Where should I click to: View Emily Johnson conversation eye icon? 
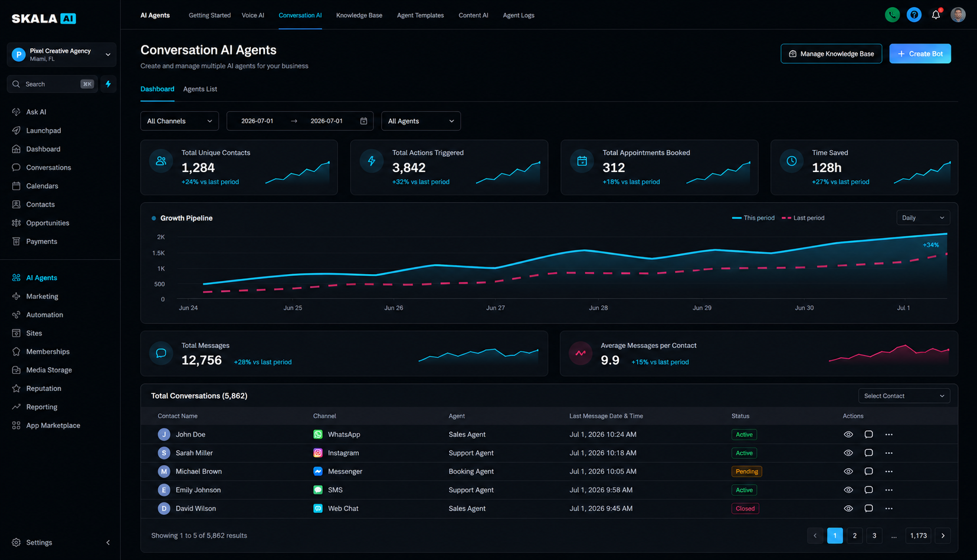(x=848, y=490)
